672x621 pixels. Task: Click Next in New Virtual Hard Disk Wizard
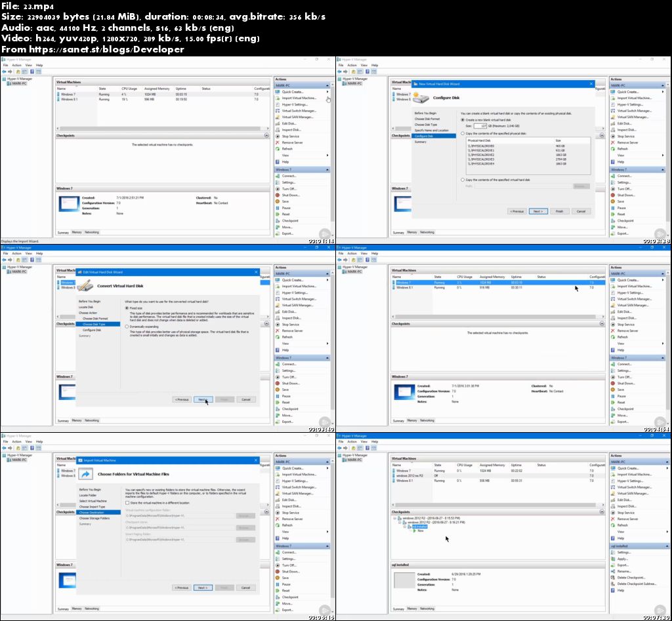point(538,211)
